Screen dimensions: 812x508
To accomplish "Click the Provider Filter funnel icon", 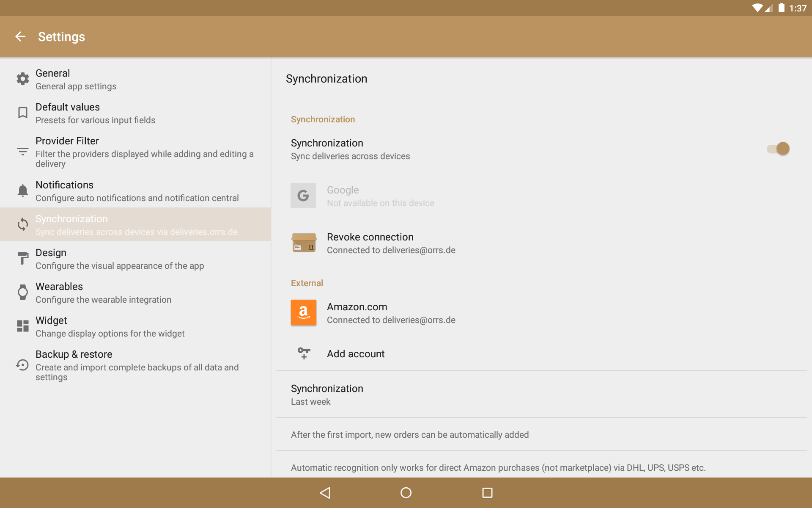I will (x=23, y=151).
